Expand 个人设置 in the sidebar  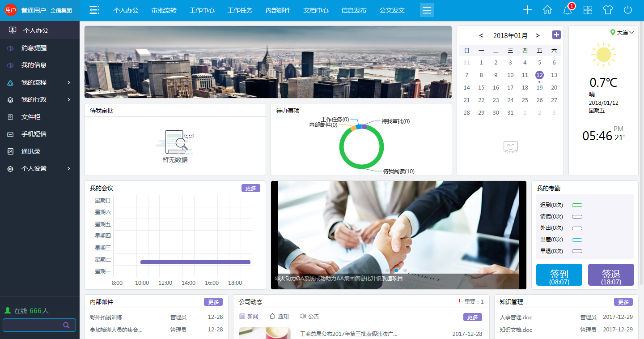[x=40, y=168]
